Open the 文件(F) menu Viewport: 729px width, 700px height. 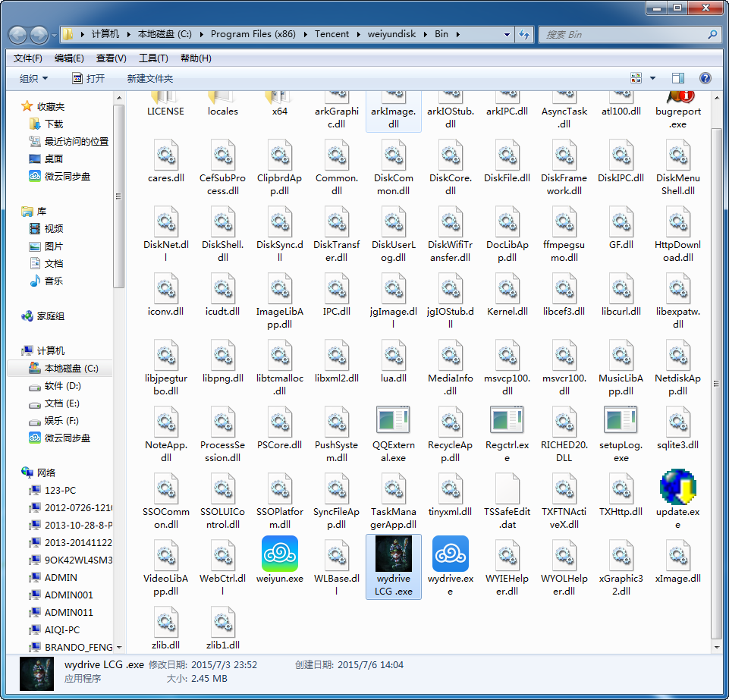point(27,58)
